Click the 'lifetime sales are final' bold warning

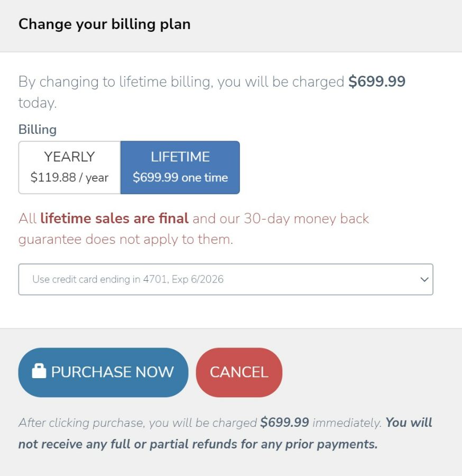[114, 218]
